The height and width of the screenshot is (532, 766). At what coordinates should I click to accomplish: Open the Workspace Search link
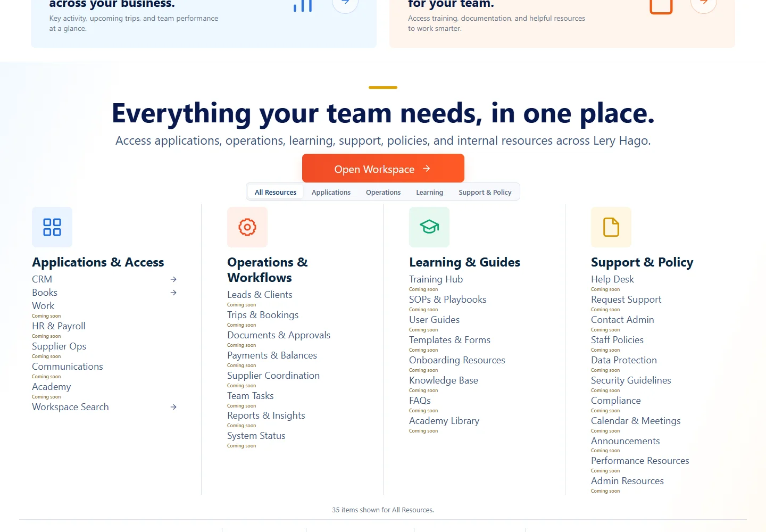[70, 407]
